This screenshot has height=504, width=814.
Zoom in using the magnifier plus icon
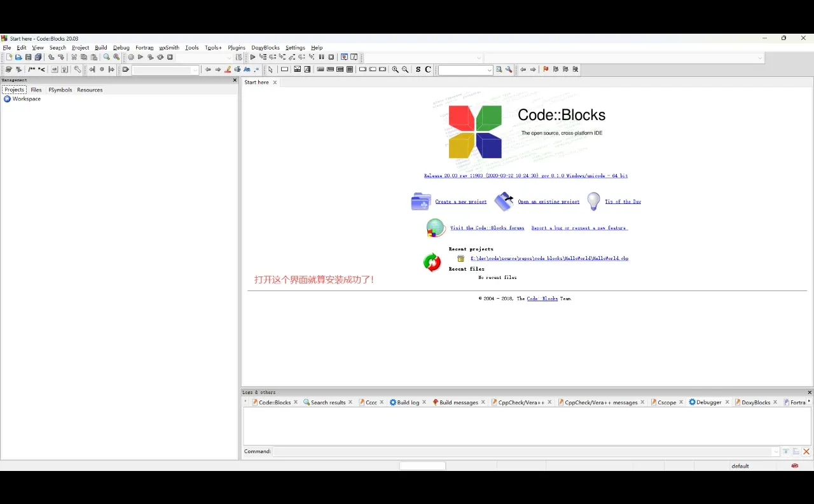click(395, 70)
